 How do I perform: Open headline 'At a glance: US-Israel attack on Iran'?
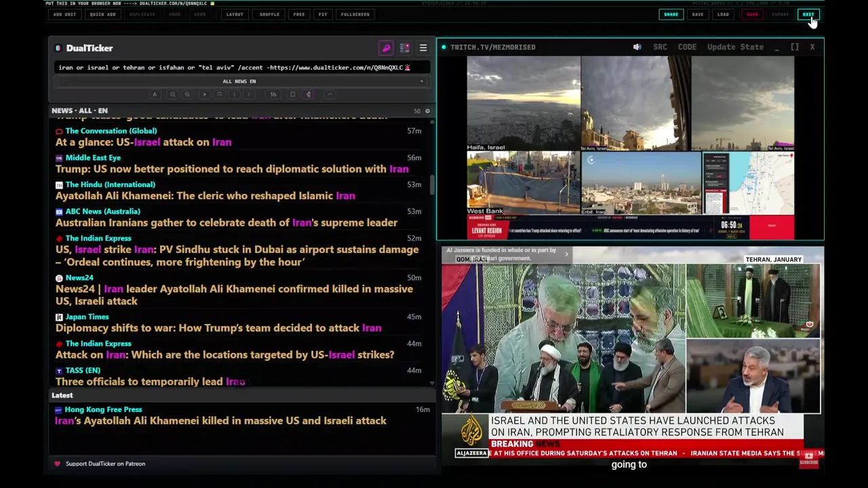pyautogui.click(x=144, y=142)
